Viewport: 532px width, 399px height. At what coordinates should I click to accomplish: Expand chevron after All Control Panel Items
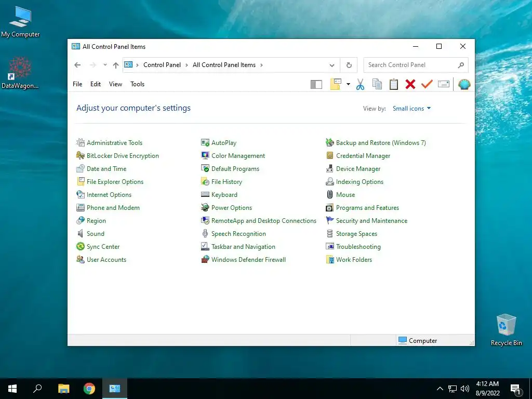pos(261,65)
